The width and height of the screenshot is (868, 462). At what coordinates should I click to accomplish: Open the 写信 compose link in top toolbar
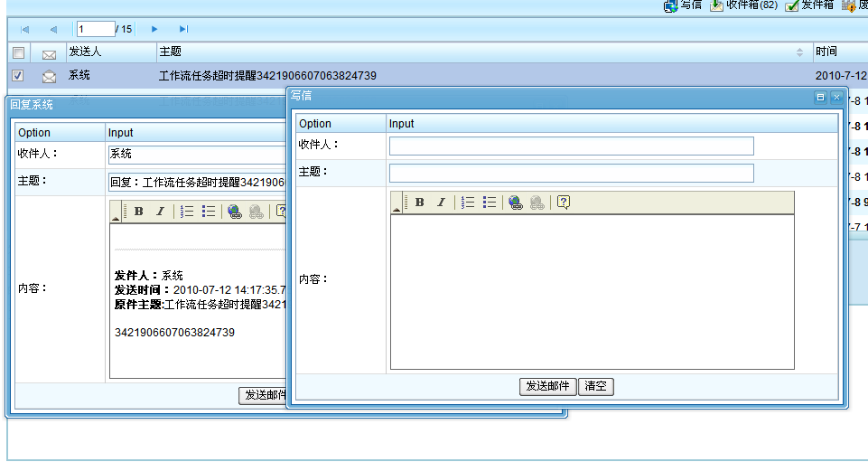(x=691, y=5)
